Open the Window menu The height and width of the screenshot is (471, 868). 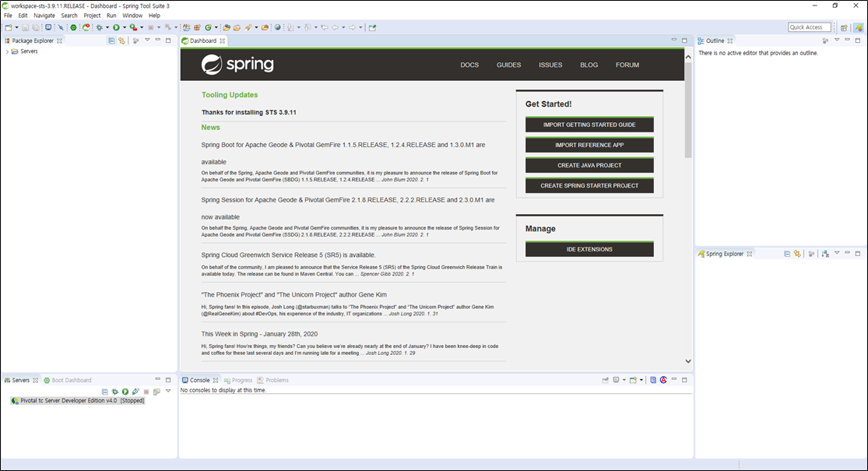132,16
